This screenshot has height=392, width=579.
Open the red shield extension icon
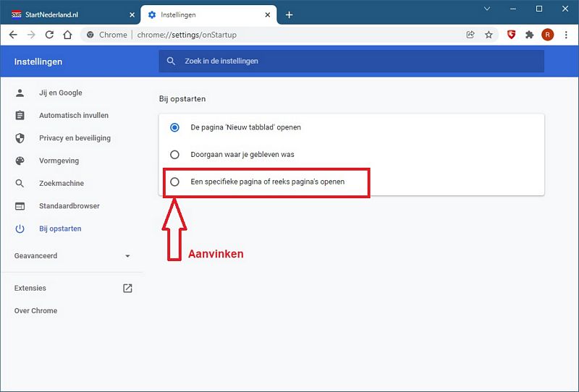(x=512, y=35)
